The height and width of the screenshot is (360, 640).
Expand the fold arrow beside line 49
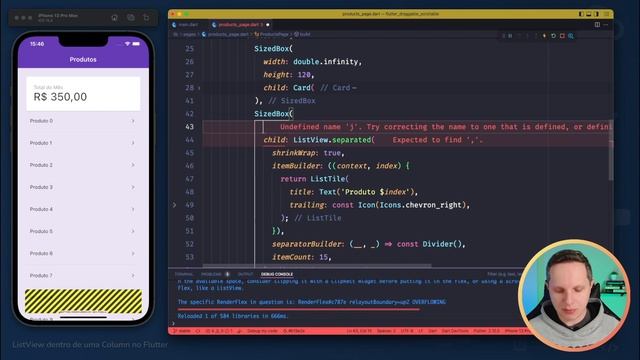coord(175,205)
